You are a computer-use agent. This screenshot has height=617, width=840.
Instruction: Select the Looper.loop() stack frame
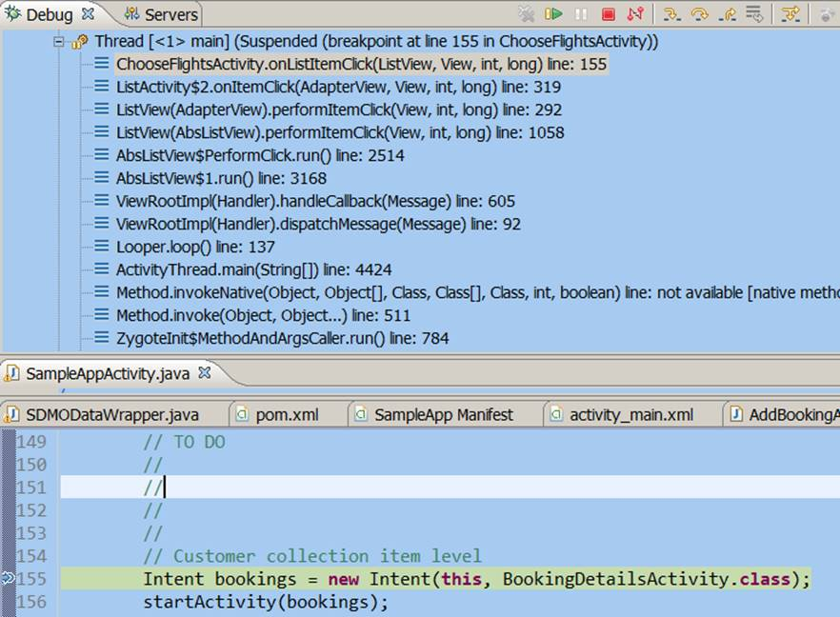[x=195, y=247]
